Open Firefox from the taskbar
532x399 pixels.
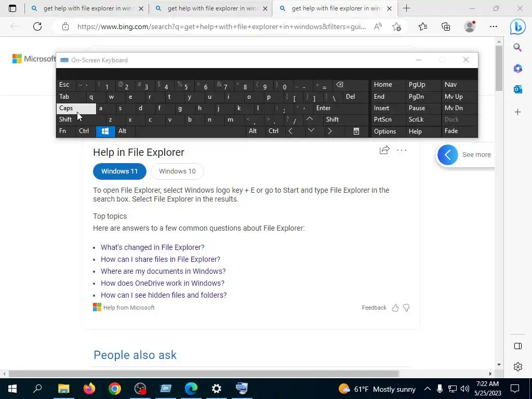pos(89,389)
